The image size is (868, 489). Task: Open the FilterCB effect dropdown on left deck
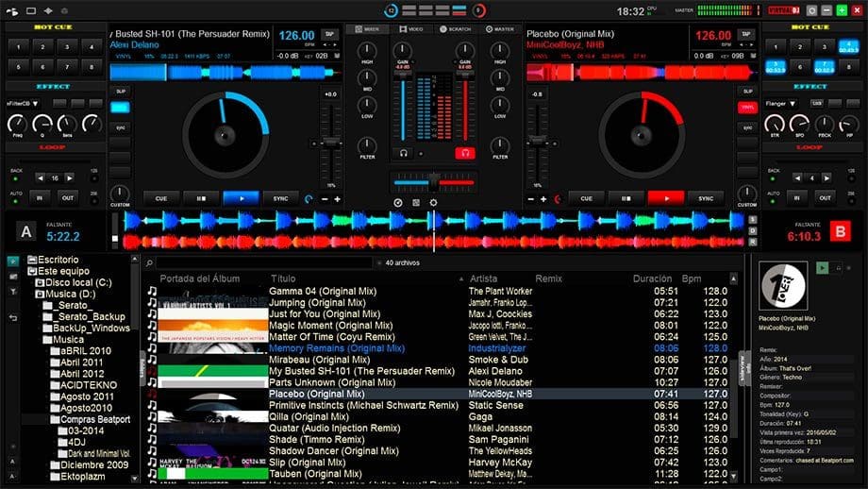click(23, 104)
